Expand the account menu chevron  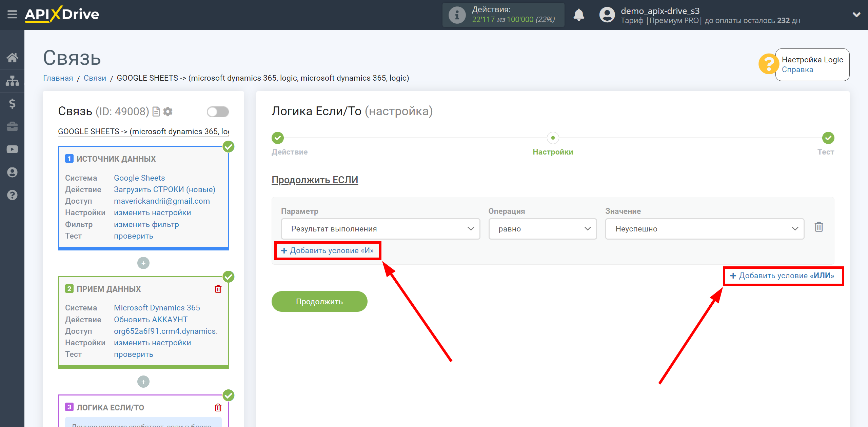(856, 15)
